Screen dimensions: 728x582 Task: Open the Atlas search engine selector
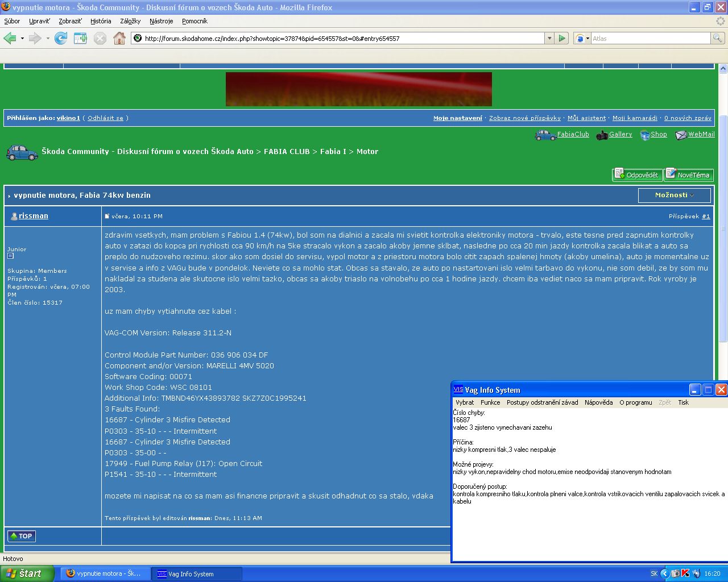[582, 38]
